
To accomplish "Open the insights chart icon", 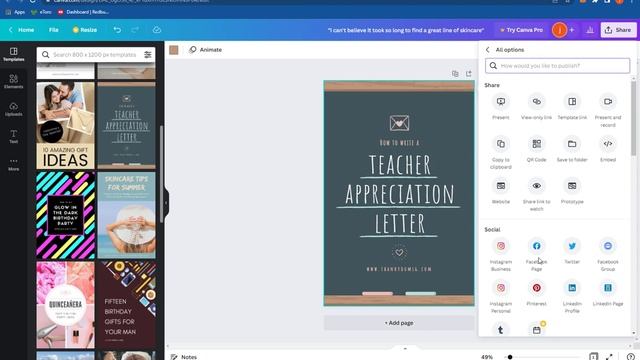I will (x=590, y=30).
